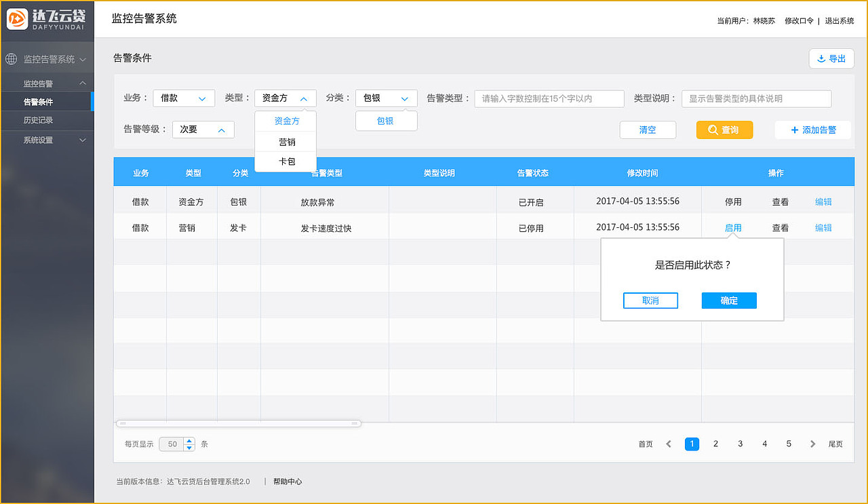Confirm status change with the 确定 button
Screen dimensions: 868x504
[729, 301]
